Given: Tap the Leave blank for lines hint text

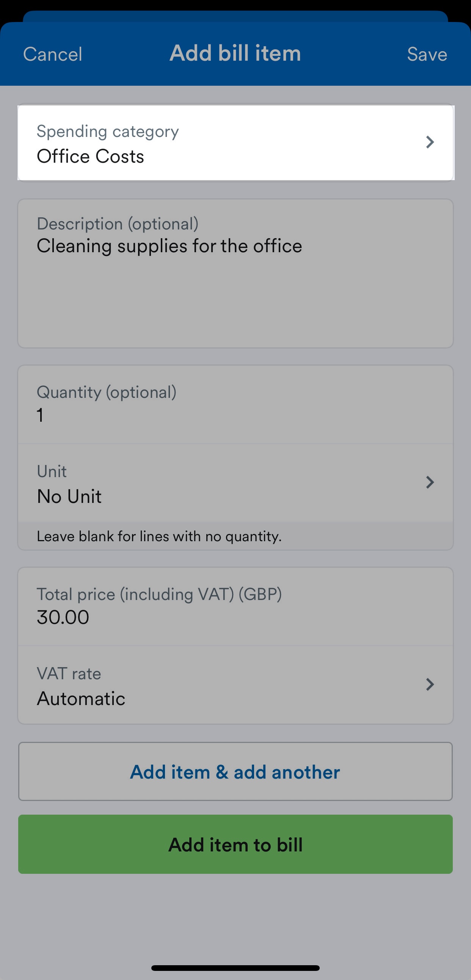Looking at the screenshot, I should (x=159, y=536).
